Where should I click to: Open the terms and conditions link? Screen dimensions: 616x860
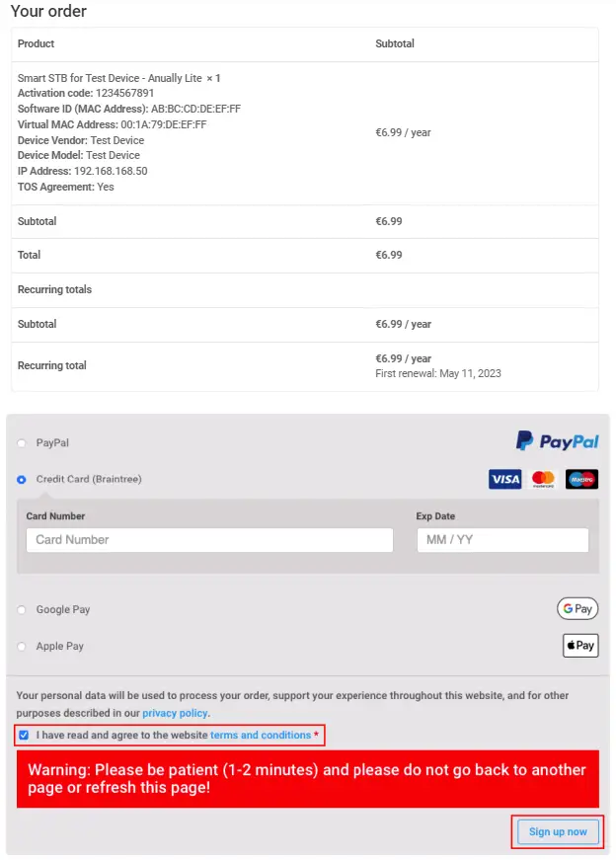pyautogui.click(x=261, y=735)
